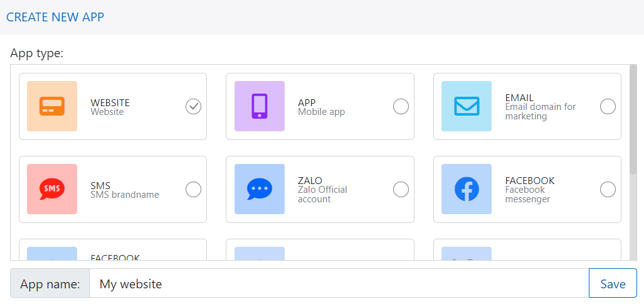Click the 'Email domain for marketing' text
Viewport: 644px width, 304px height.
(x=541, y=111)
